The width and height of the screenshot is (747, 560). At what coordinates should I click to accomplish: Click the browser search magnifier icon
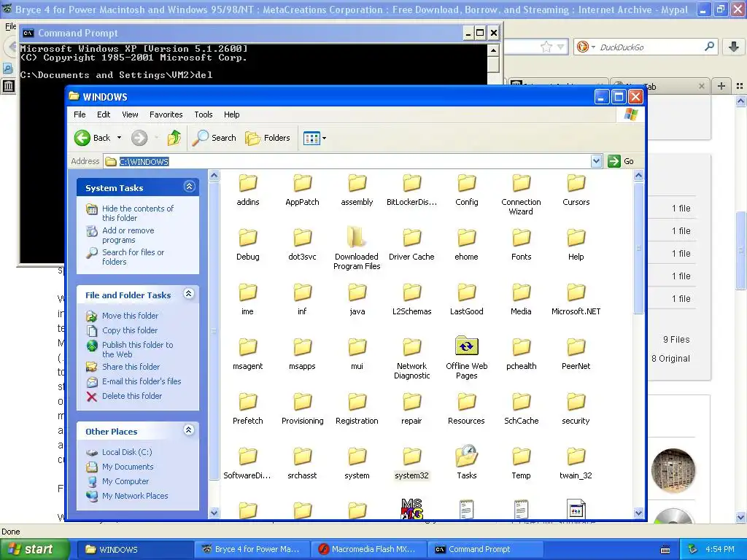tap(709, 47)
